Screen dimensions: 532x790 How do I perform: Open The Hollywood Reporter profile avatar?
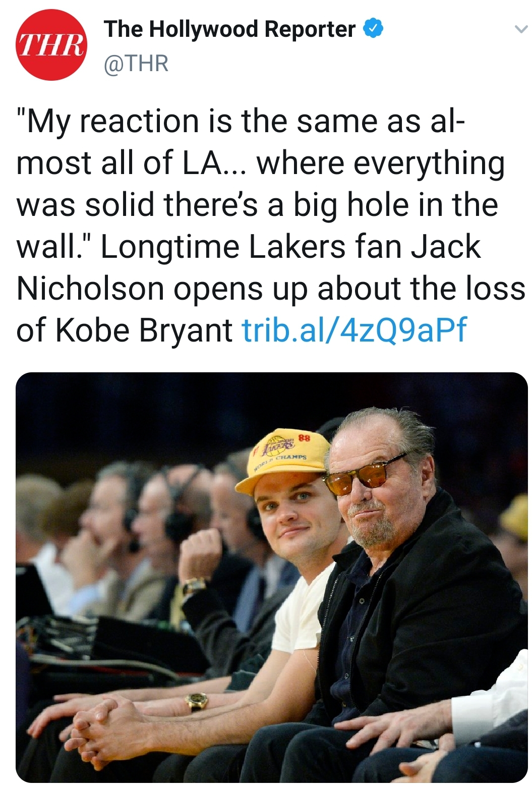point(51,46)
